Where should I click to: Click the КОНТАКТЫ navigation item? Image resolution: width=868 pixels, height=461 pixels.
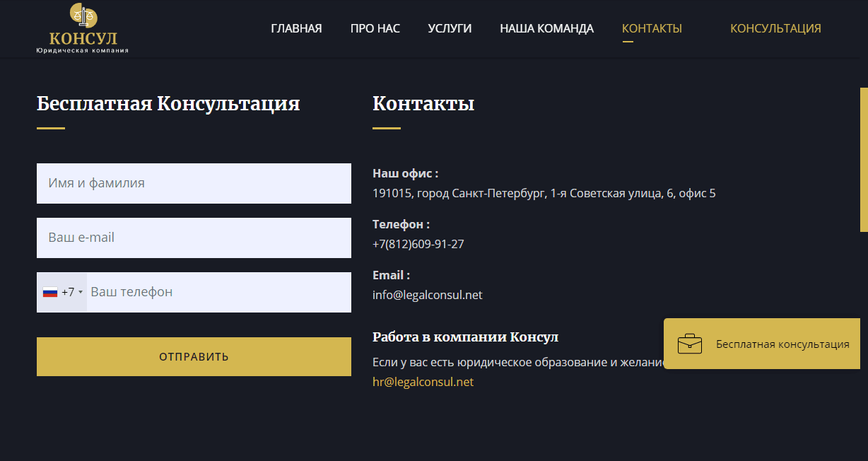[652, 28]
